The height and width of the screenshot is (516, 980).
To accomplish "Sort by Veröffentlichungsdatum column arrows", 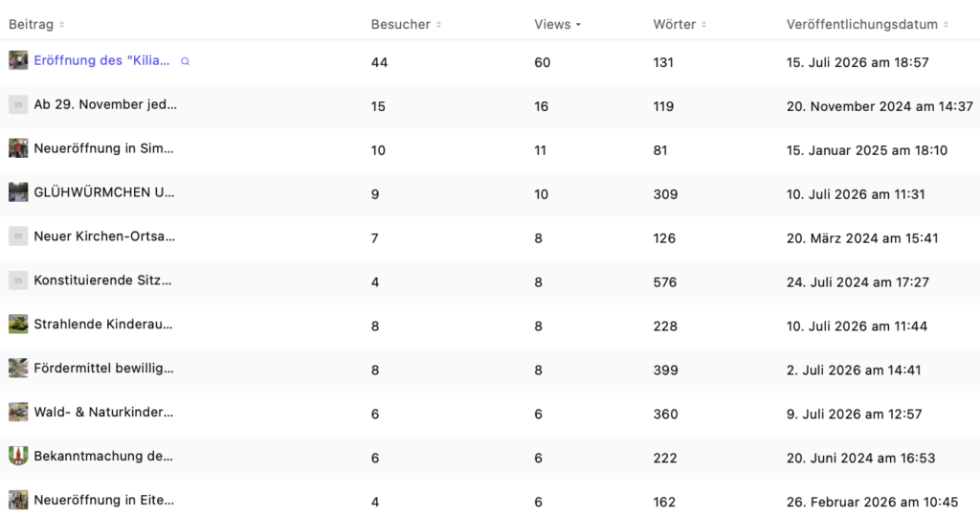I will [946, 25].
